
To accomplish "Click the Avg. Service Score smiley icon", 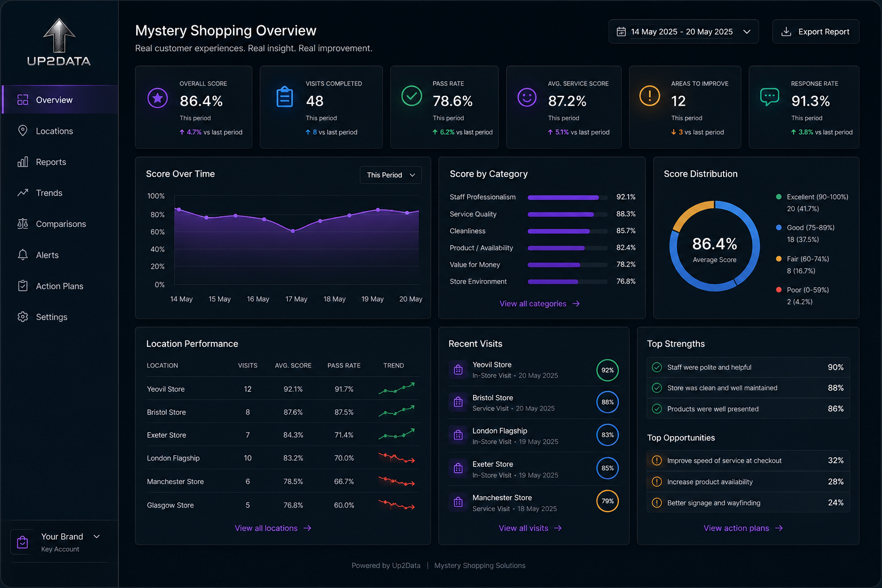I will pos(527,97).
